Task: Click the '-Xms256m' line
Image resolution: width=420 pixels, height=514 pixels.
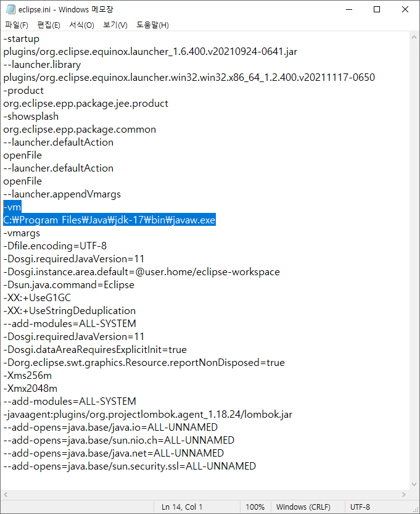Action: click(28, 376)
